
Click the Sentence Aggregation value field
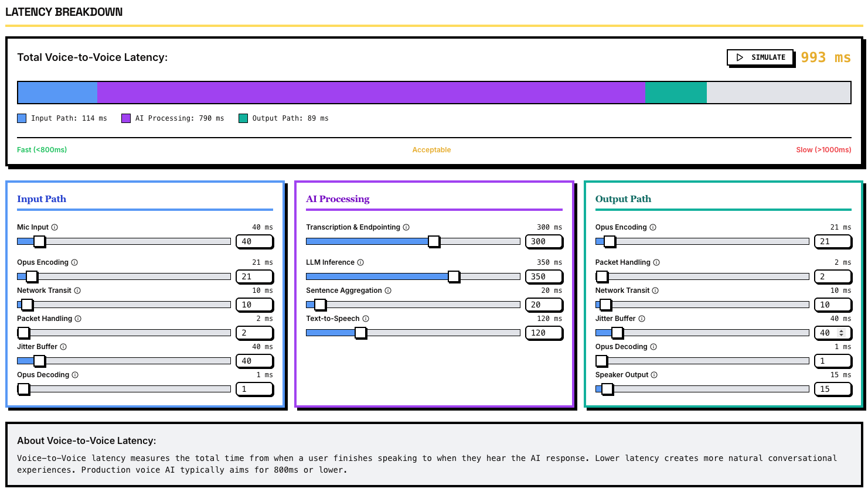pyautogui.click(x=544, y=305)
